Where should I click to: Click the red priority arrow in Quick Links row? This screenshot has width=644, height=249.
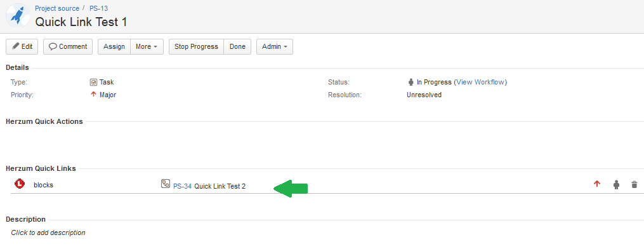tap(597, 184)
